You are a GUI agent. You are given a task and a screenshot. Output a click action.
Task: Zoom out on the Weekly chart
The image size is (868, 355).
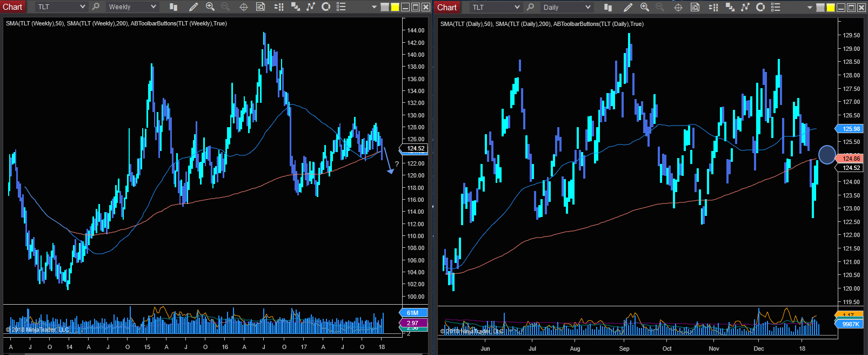pyautogui.click(x=225, y=7)
